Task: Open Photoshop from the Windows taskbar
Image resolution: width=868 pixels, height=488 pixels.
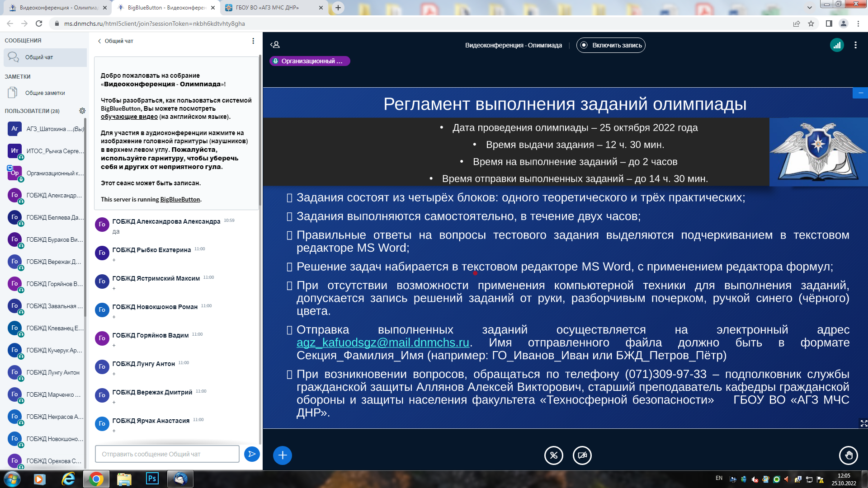Action: click(152, 479)
